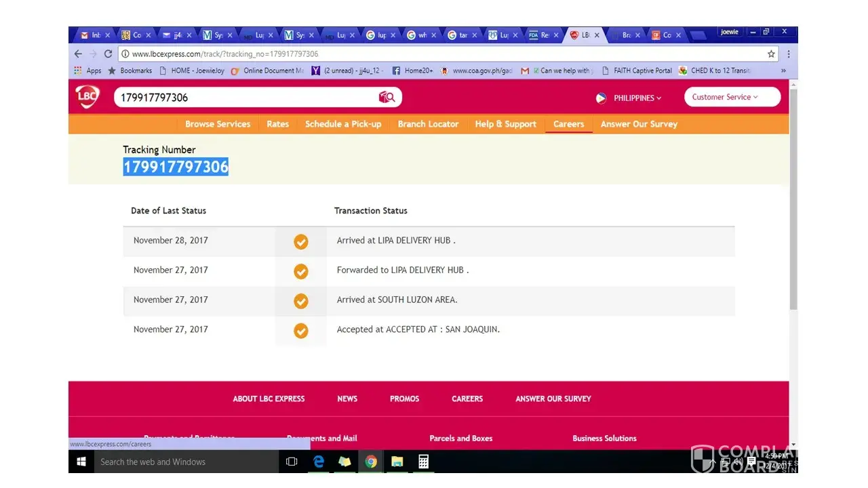
Task: Open the Branch Locator menu item
Action: (428, 124)
